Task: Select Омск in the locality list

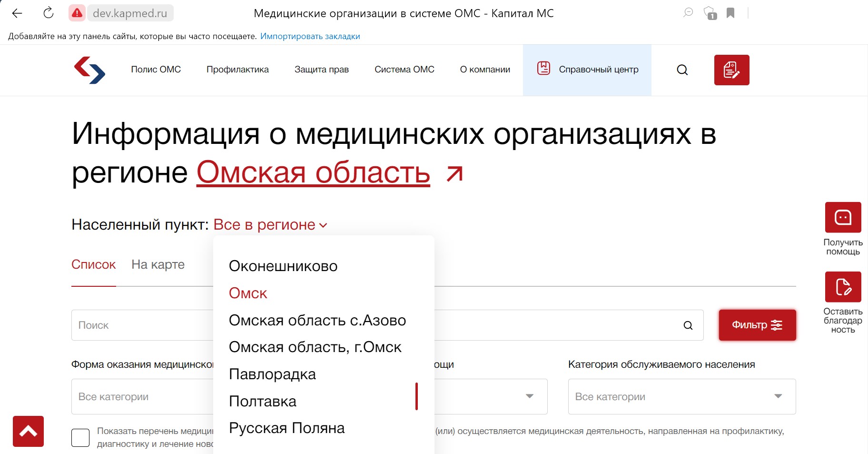Action: click(x=248, y=293)
